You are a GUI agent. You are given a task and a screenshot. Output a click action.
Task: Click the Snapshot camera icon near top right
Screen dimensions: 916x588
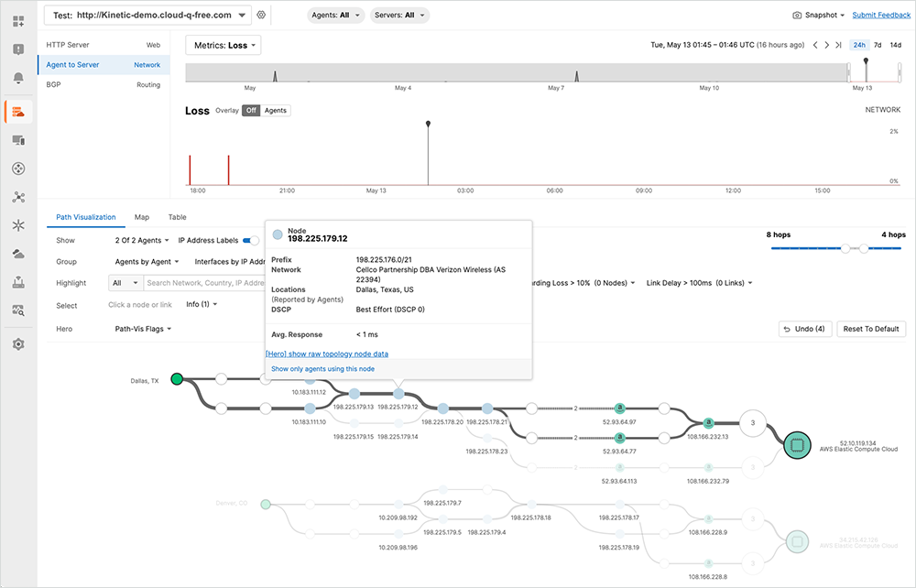click(x=799, y=15)
